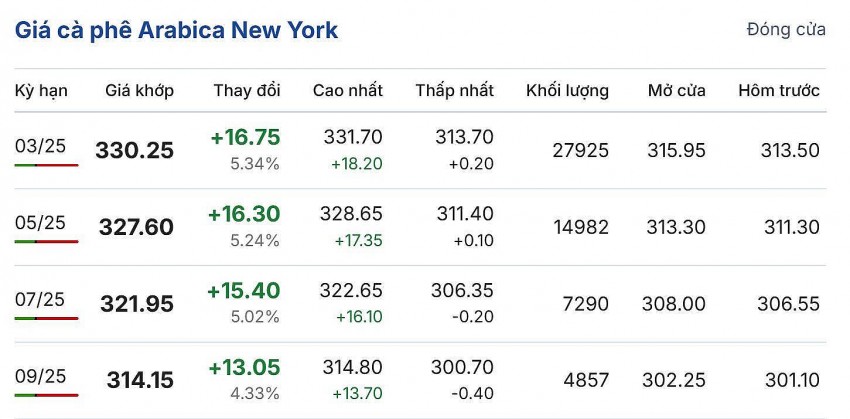
Task: Open the 03/25 contract term
Action: coord(40,146)
